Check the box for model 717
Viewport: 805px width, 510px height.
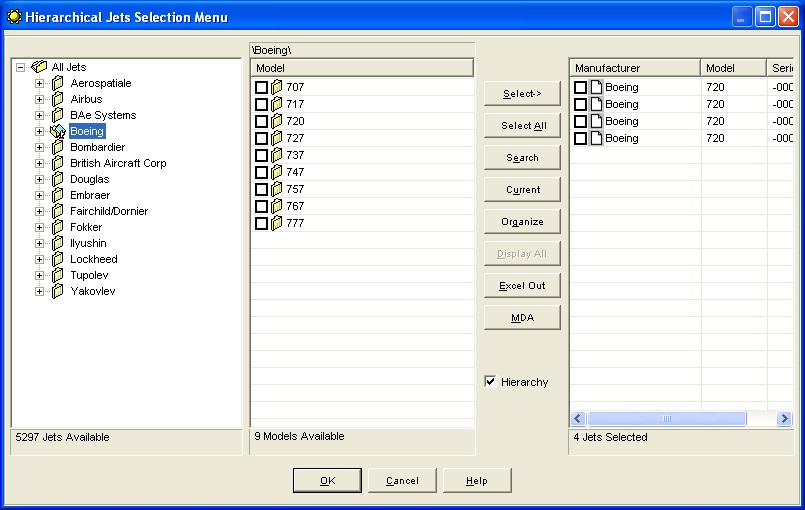[x=261, y=104]
